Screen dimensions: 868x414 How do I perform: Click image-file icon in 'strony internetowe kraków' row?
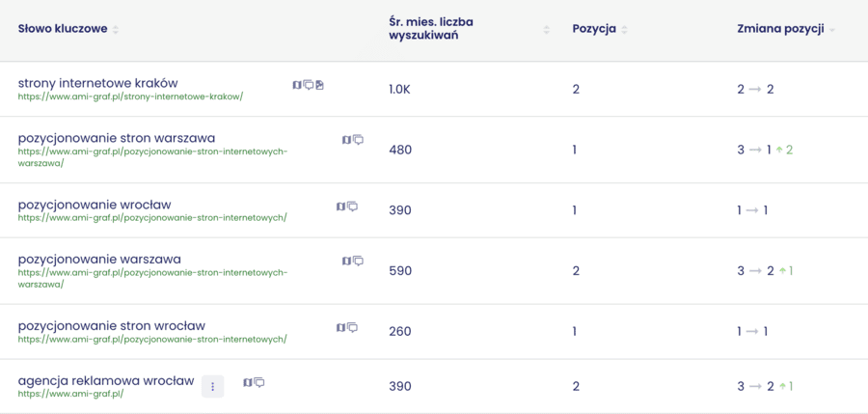(x=319, y=85)
